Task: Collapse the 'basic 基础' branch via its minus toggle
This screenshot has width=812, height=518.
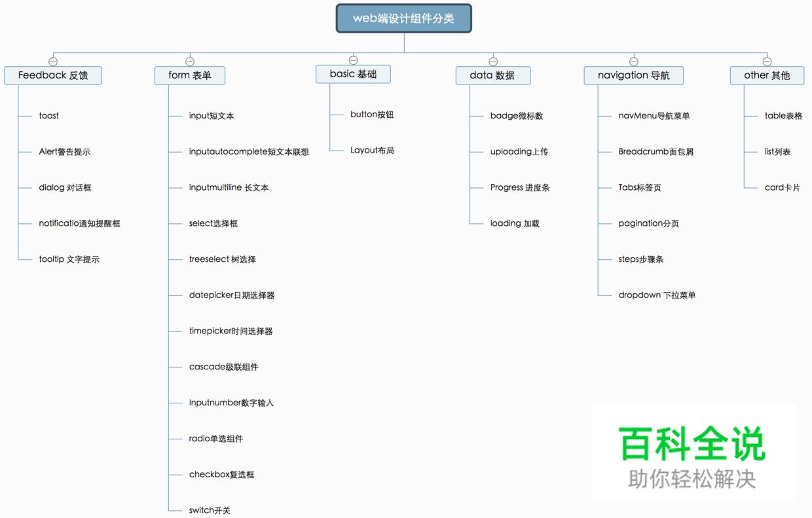Action: coord(352,60)
